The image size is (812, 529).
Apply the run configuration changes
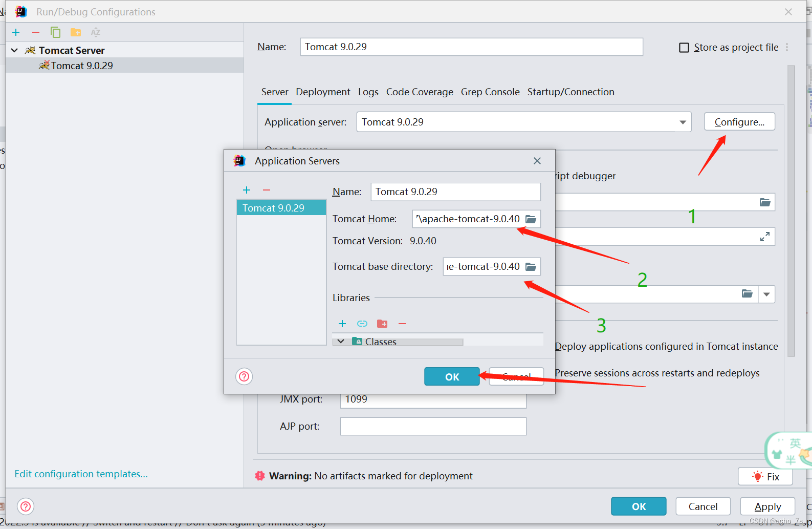coord(767,506)
